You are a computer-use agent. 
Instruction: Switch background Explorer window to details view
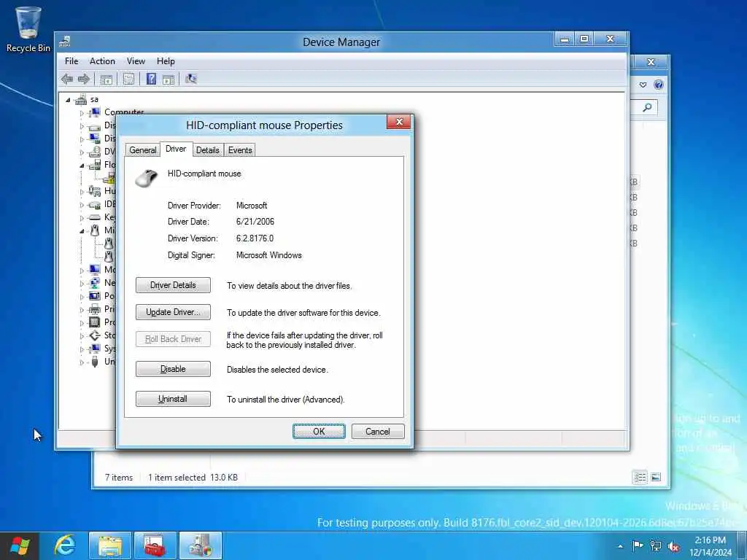[640, 477]
